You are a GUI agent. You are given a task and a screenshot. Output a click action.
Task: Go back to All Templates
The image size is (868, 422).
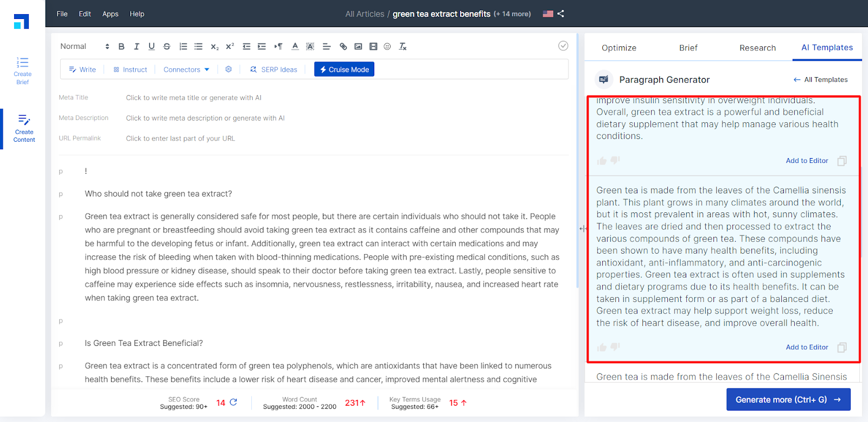pos(820,80)
